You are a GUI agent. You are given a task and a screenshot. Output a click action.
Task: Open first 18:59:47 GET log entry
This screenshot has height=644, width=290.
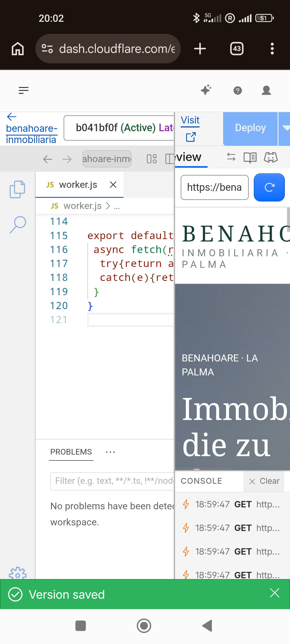coord(232,504)
